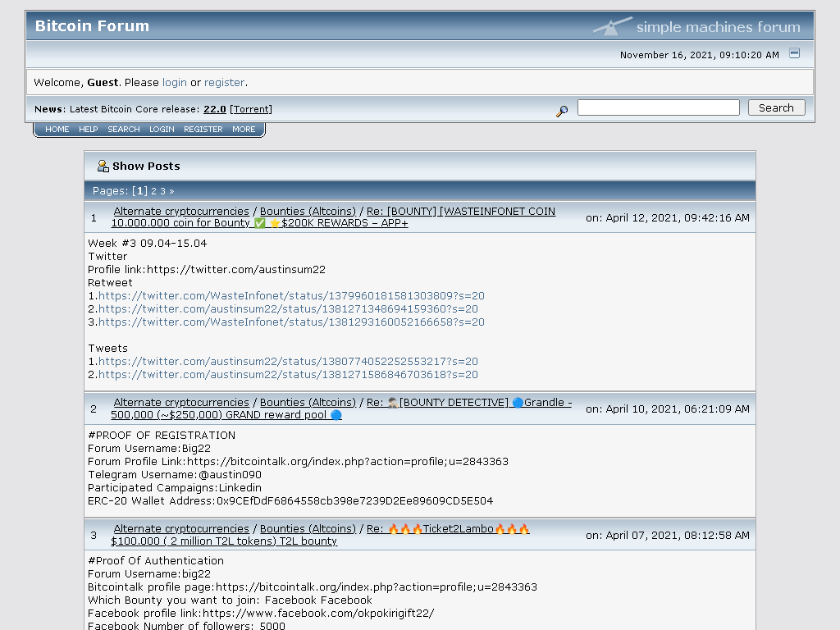Image resolution: width=840 pixels, height=630 pixels.
Task: Open Alternate cryptocurrencies board in post 2
Action: [181, 402]
